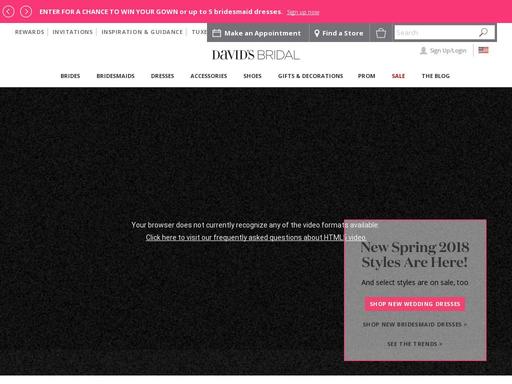Image resolution: width=512 pixels, height=384 pixels.
Task: Click the user profile icon
Action: click(423, 51)
